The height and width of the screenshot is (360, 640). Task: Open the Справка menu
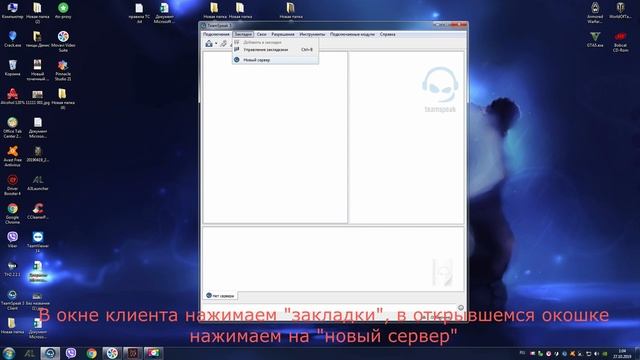click(x=387, y=34)
